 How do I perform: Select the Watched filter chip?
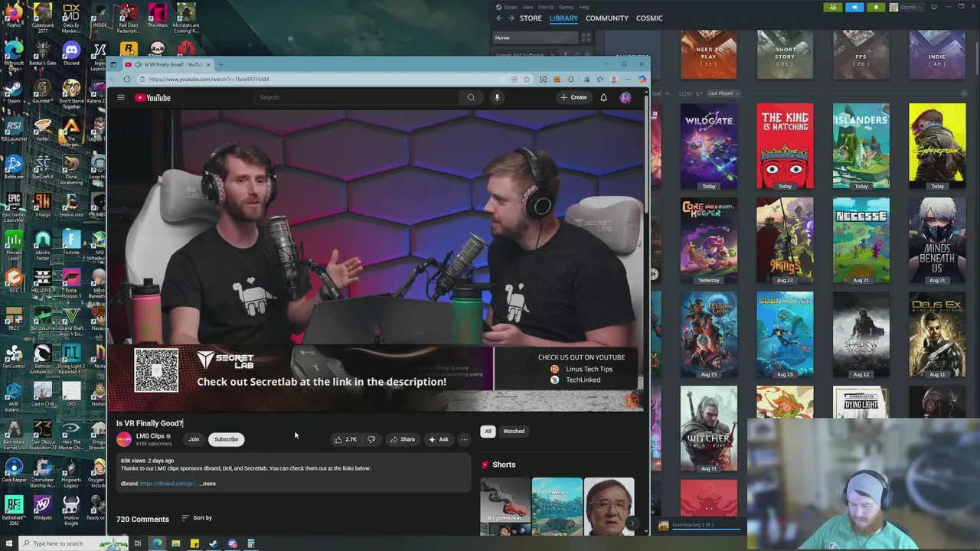[x=514, y=431]
